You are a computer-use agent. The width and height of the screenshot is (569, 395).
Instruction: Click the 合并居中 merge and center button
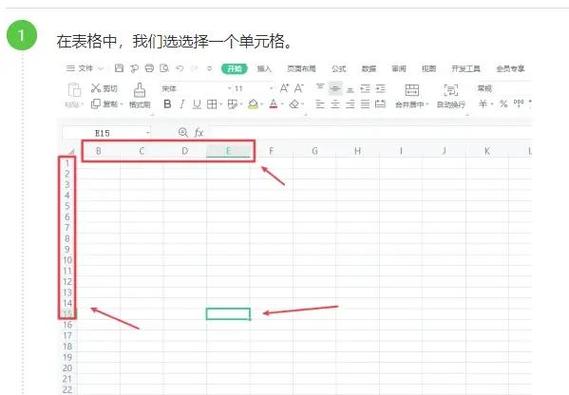pyautogui.click(x=412, y=96)
